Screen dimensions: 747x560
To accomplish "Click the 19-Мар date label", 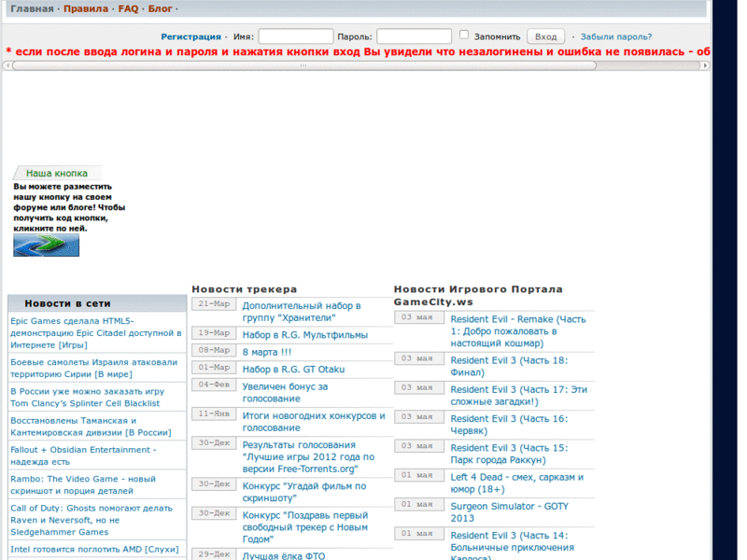I will pos(214,333).
